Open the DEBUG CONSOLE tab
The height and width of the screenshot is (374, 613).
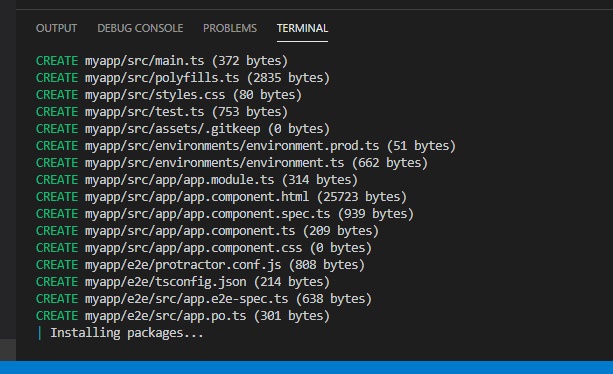coord(140,28)
